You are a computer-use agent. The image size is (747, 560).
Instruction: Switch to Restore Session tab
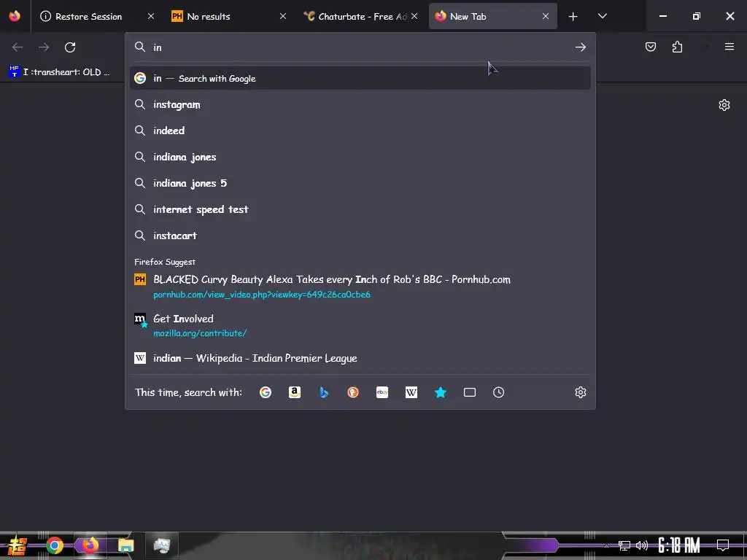(x=96, y=17)
